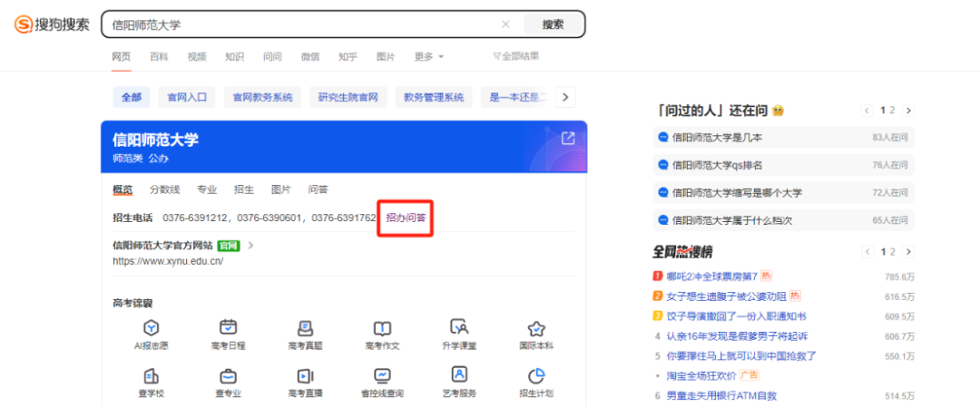Click chat icon beside 信阳师范大学是几本
This screenshot has height=407, width=980.
[x=663, y=138]
